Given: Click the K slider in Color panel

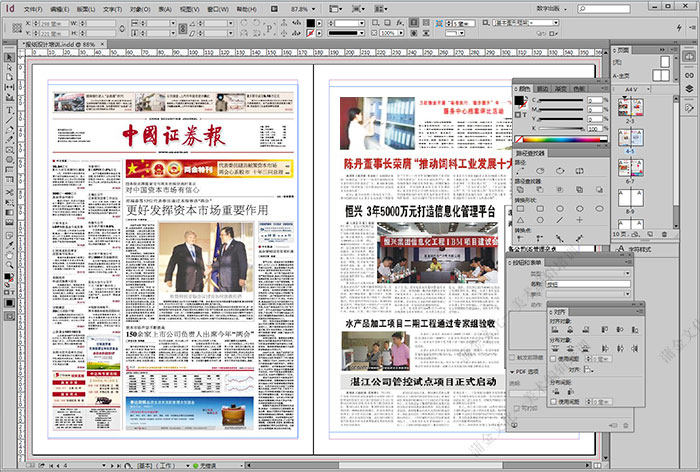Looking at the screenshot, I should [x=562, y=128].
